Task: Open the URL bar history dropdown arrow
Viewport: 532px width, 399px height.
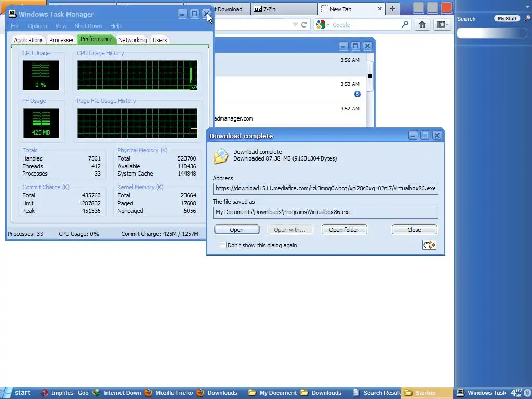Action: [295, 24]
